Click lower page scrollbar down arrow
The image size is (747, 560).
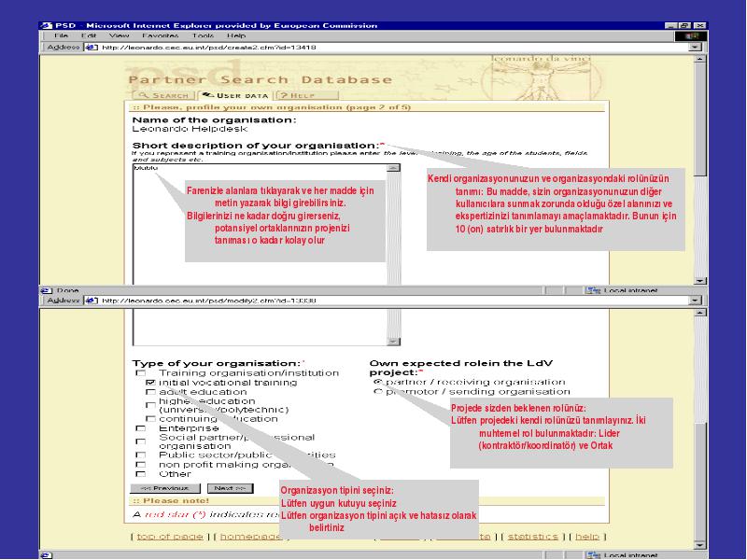click(699, 546)
